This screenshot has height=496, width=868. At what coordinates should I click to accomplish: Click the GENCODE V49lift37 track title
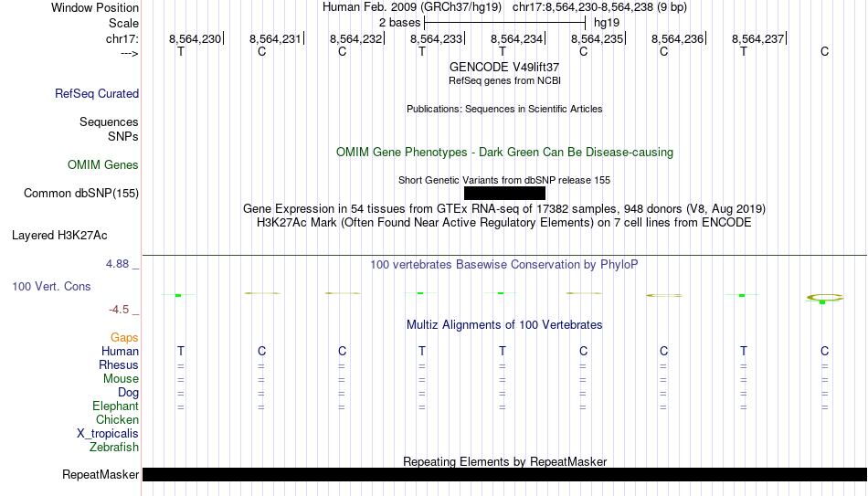504,67
